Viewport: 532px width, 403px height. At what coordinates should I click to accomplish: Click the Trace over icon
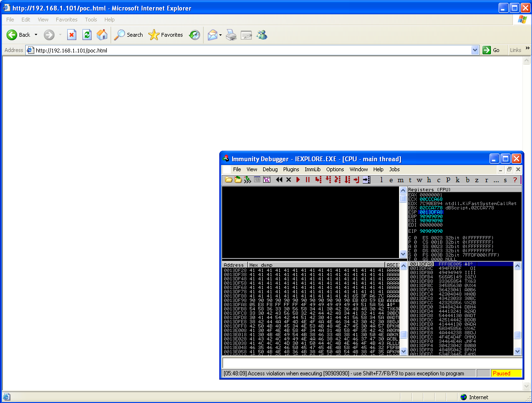[x=347, y=180]
